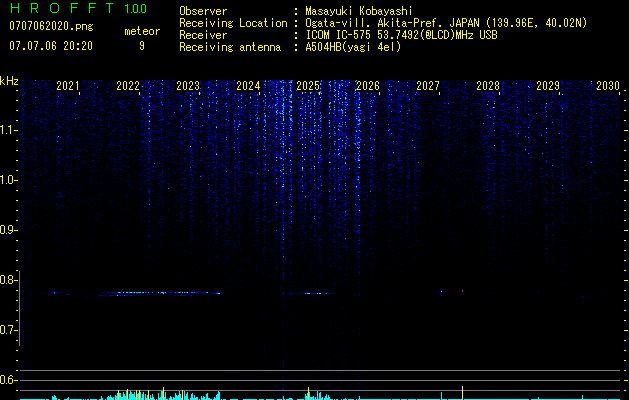Click the 0.8 frequency axis label
Image resolution: width=629 pixels, height=400 pixels.
pyautogui.click(x=9, y=280)
